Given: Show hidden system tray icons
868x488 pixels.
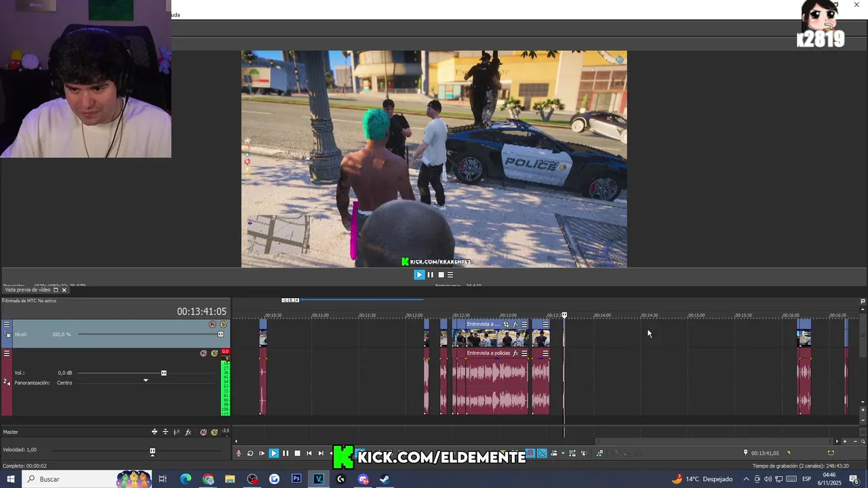Looking at the screenshot, I should click(x=746, y=479).
